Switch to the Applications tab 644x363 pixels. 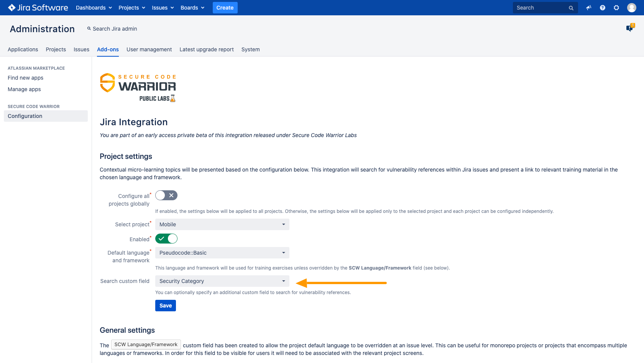pyautogui.click(x=23, y=49)
